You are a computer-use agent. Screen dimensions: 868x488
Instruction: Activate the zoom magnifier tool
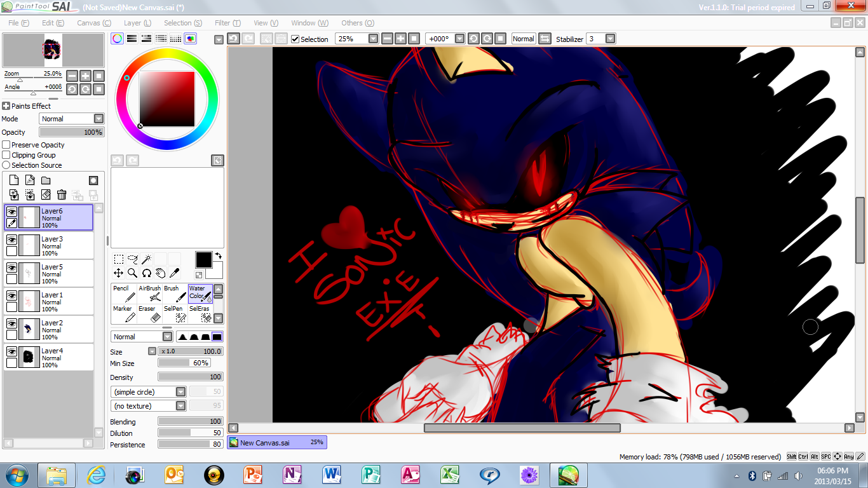point(133,273)
